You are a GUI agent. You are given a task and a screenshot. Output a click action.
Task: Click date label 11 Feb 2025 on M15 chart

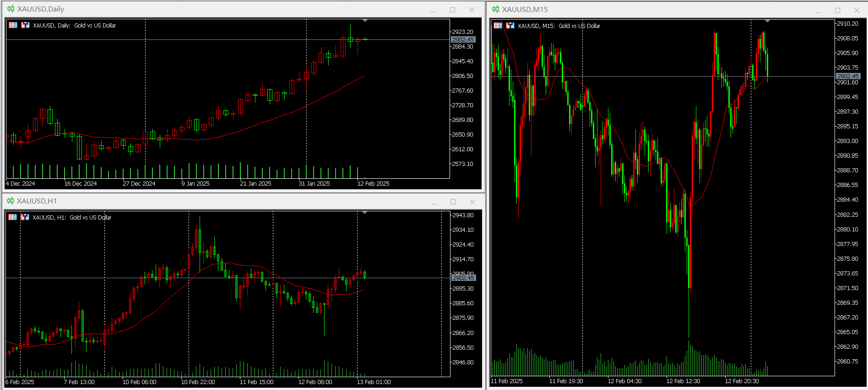coord(506,381)
